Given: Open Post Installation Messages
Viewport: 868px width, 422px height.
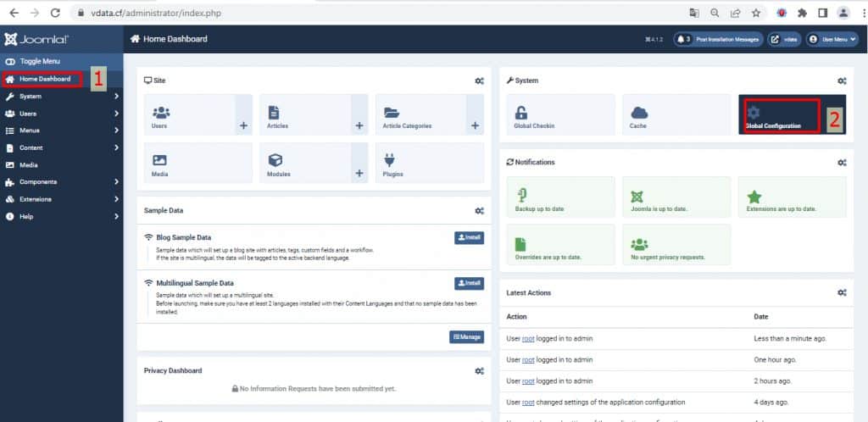Looking at the screenshot, I should click(x=719, y=39).
